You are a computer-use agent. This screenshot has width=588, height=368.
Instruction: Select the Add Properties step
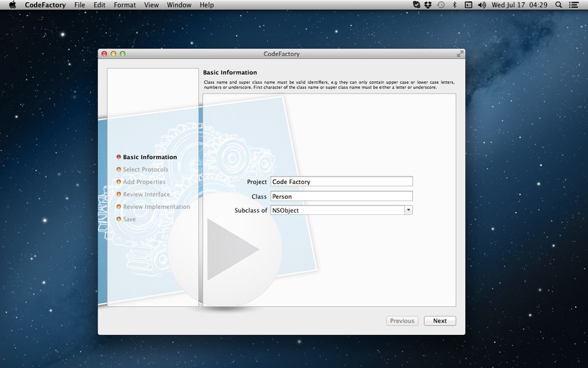point(141,182)
